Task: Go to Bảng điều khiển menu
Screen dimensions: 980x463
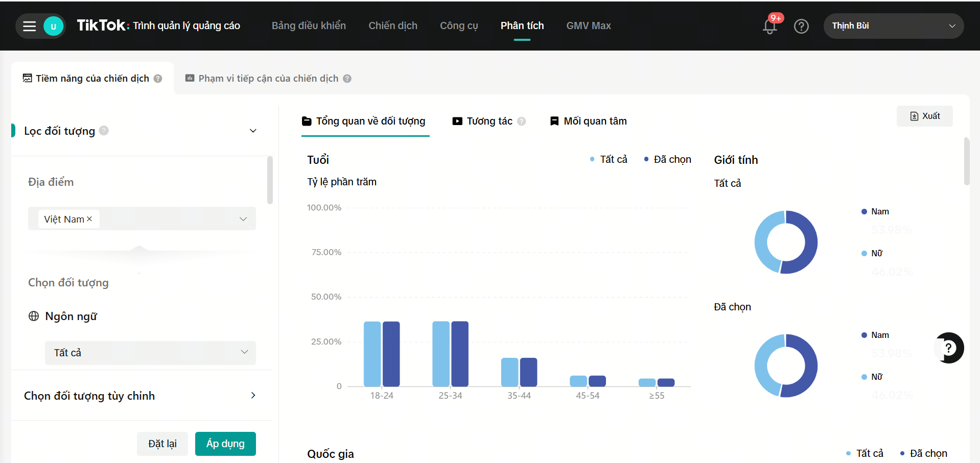Action: (x=309, y=26)
